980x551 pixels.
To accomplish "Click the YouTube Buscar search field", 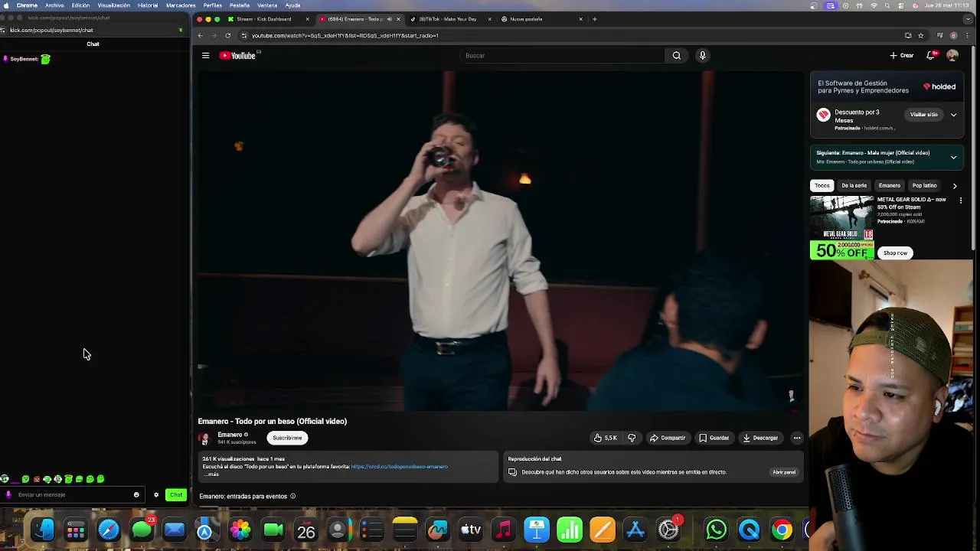I will [x=563, y=55].
